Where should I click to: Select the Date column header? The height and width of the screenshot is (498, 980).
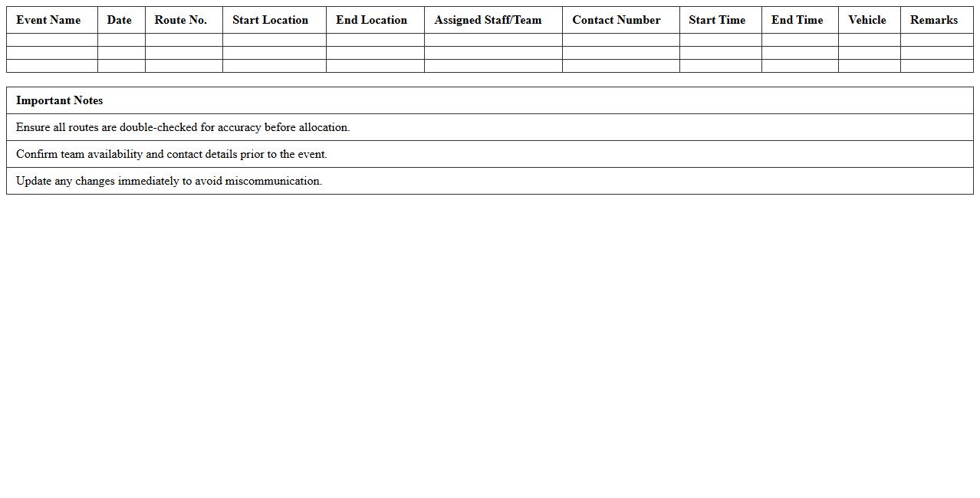pyautogui.click(x=120, y=20)
